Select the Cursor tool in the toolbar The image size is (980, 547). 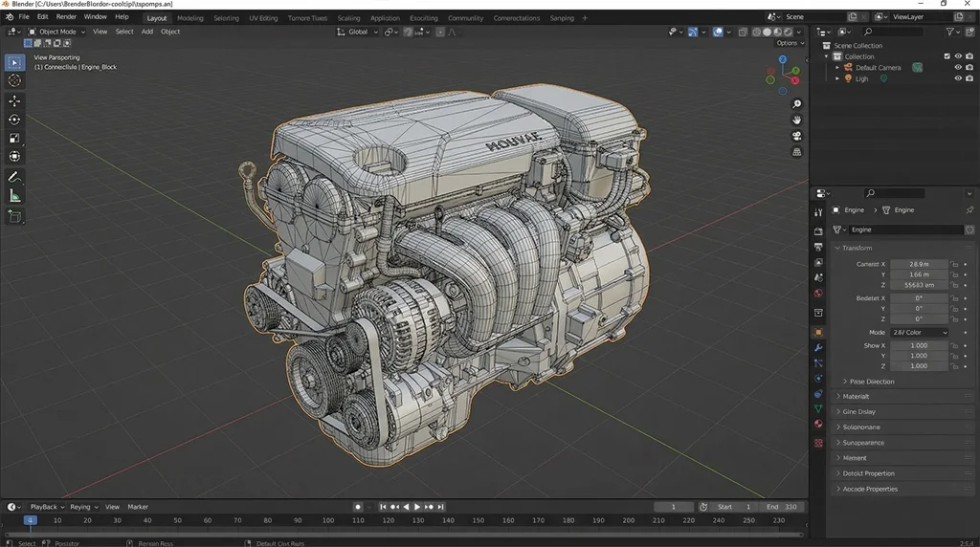click(x=14, y=81)
